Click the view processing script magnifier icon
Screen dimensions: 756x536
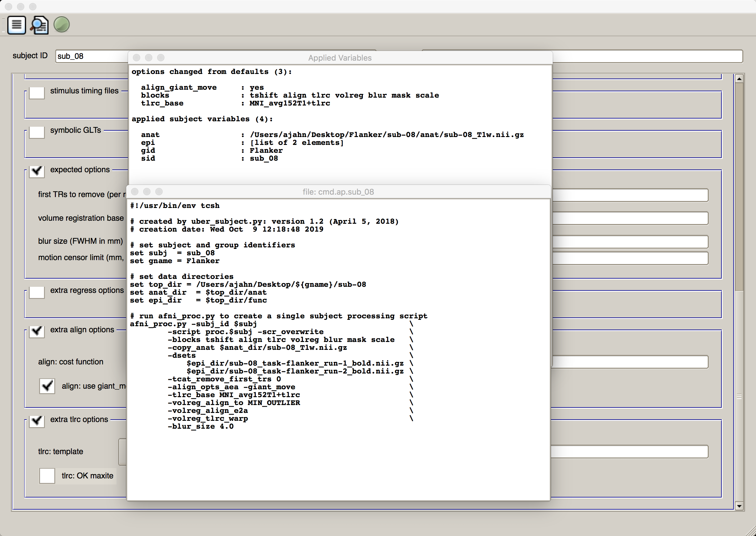(39, 25)
